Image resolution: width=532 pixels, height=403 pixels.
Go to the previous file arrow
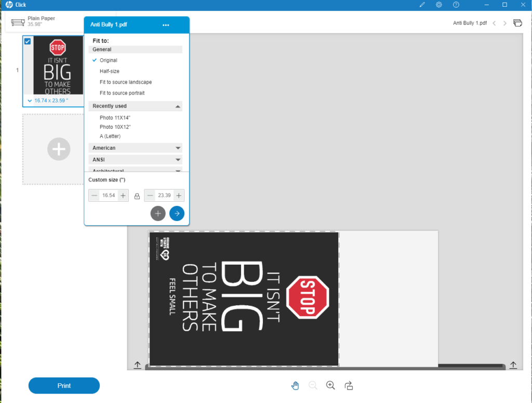coord(494,23)
